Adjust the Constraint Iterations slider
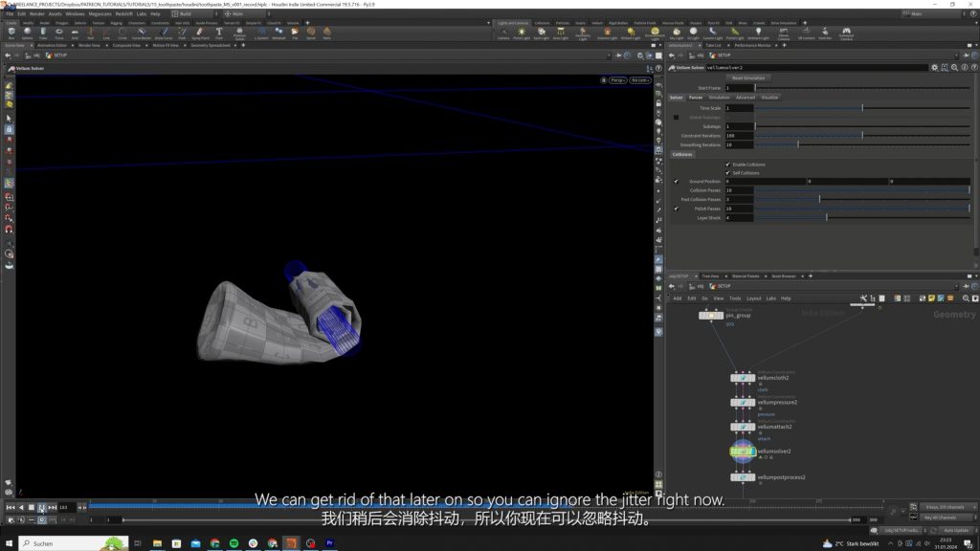 pos(862,136)
